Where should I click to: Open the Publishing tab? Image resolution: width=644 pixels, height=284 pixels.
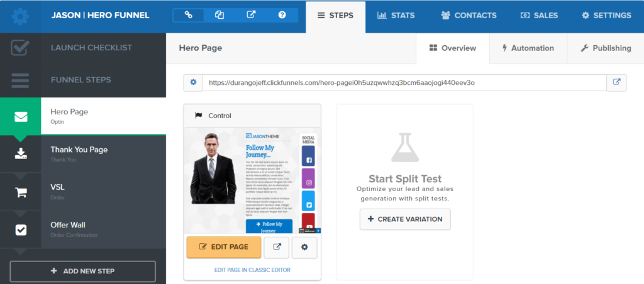pyautogui.click(x=606, y=48)
